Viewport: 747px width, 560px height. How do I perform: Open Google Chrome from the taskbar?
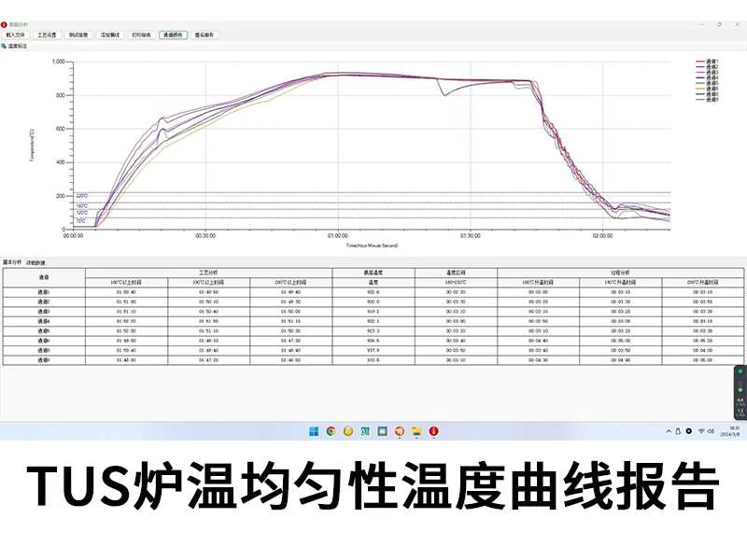click(331, 431)
